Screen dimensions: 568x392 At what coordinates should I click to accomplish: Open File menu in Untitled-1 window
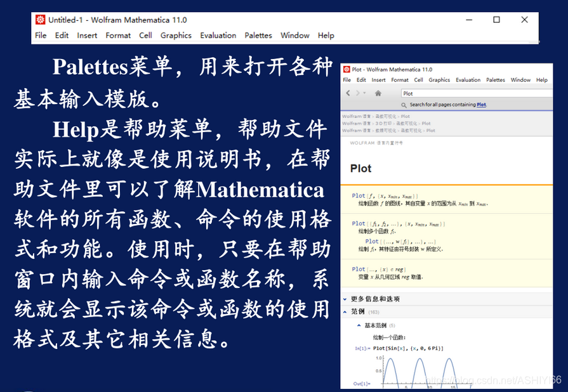click(x=41, y=36)
